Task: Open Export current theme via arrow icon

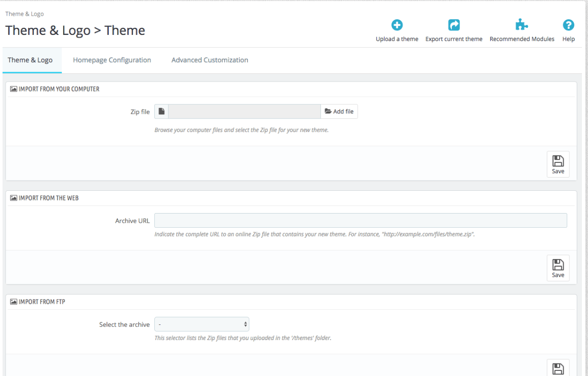Action: pyautogui.click(x=453, y=25)
